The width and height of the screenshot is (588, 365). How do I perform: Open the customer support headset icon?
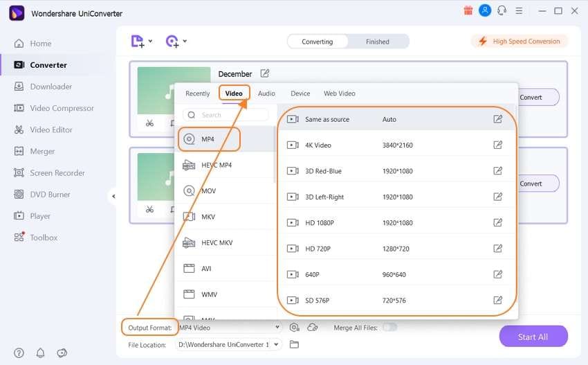point(502,10)
